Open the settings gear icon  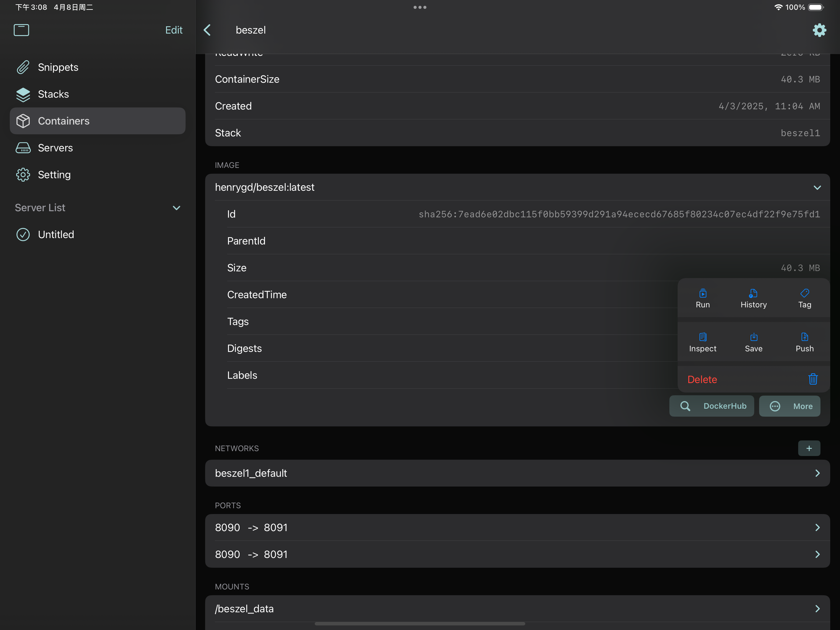click(819, 30)
